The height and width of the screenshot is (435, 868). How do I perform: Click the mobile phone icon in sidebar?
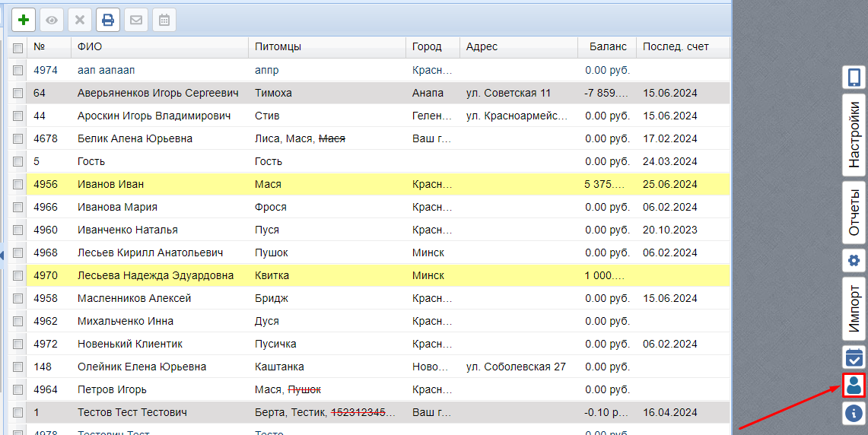pos(854,78)
